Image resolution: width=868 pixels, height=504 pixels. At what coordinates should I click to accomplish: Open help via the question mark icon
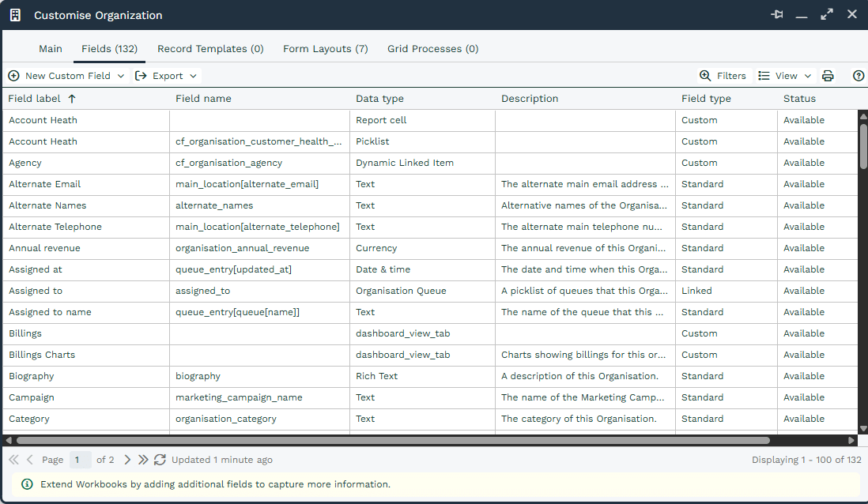tap(859, 76)
